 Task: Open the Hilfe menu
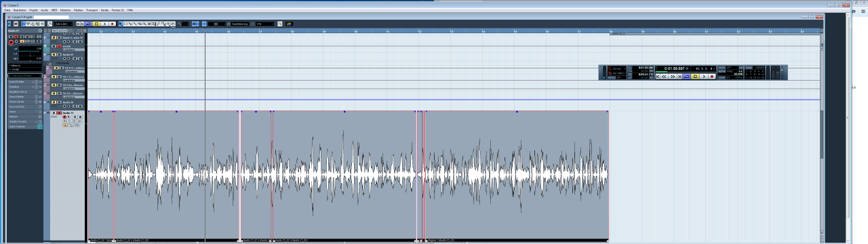coord(130,11)
